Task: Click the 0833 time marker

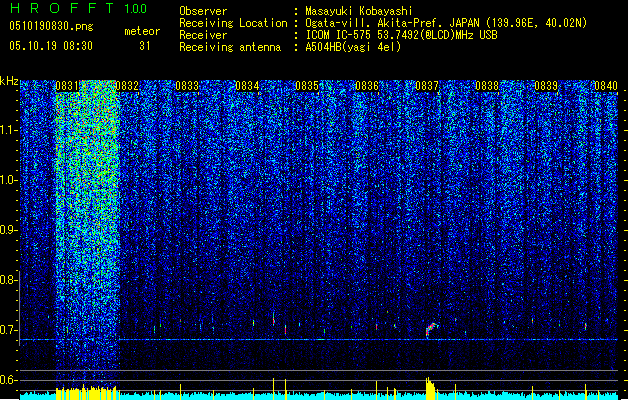Action: tap(187, 86)
